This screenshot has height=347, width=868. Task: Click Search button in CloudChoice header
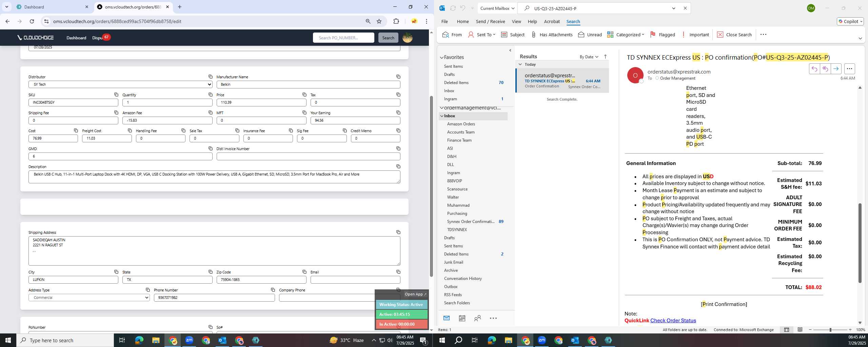(388, 38)
